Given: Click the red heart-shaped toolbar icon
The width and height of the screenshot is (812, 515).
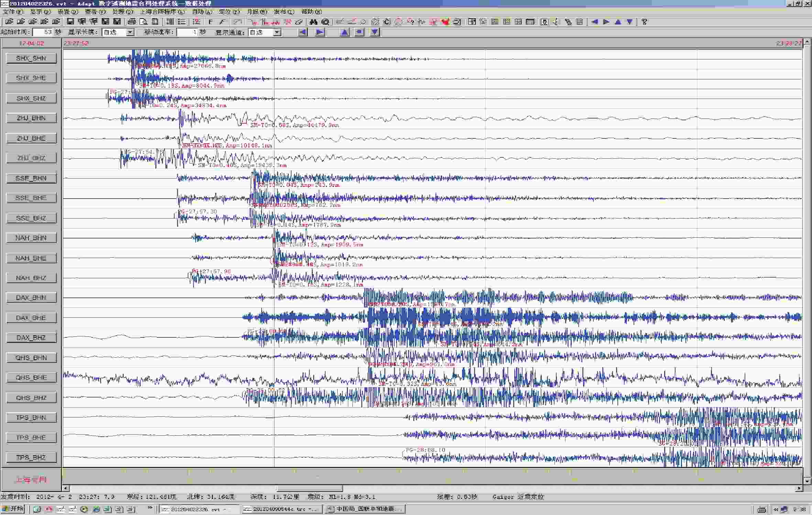Looking at the screenshot, I should 445,22.
